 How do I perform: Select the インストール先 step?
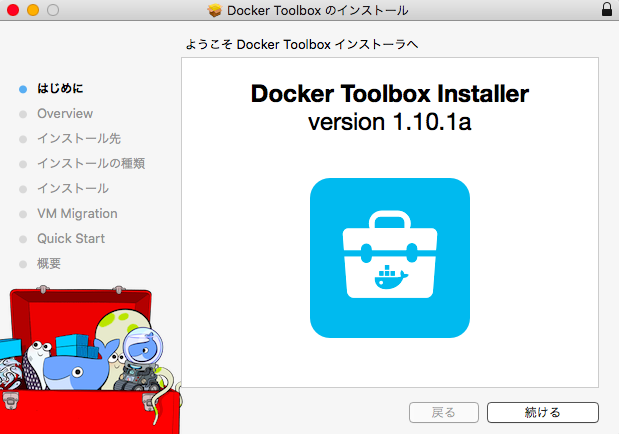pyautogui.click(x=79, y=139)
